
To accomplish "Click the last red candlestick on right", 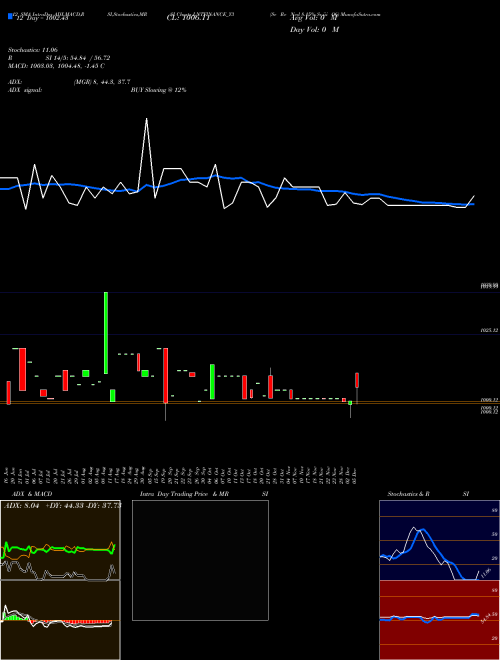I will pos(357,380).
